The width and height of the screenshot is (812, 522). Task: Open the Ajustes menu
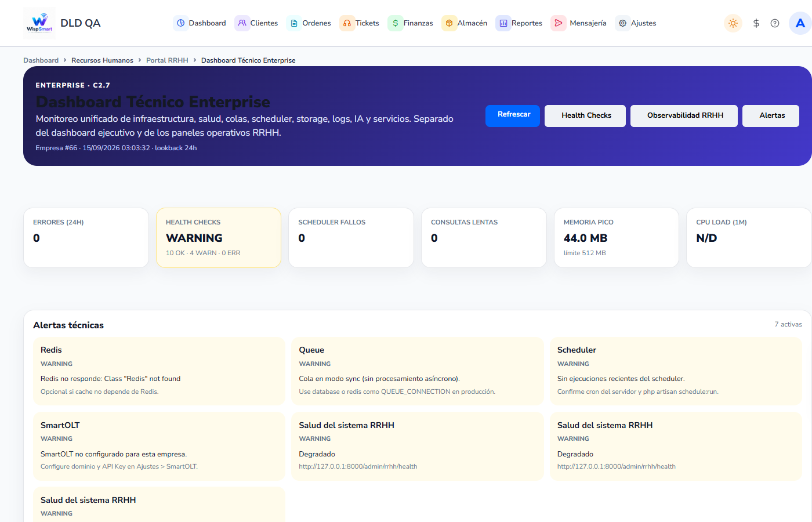tap(636, 23)
